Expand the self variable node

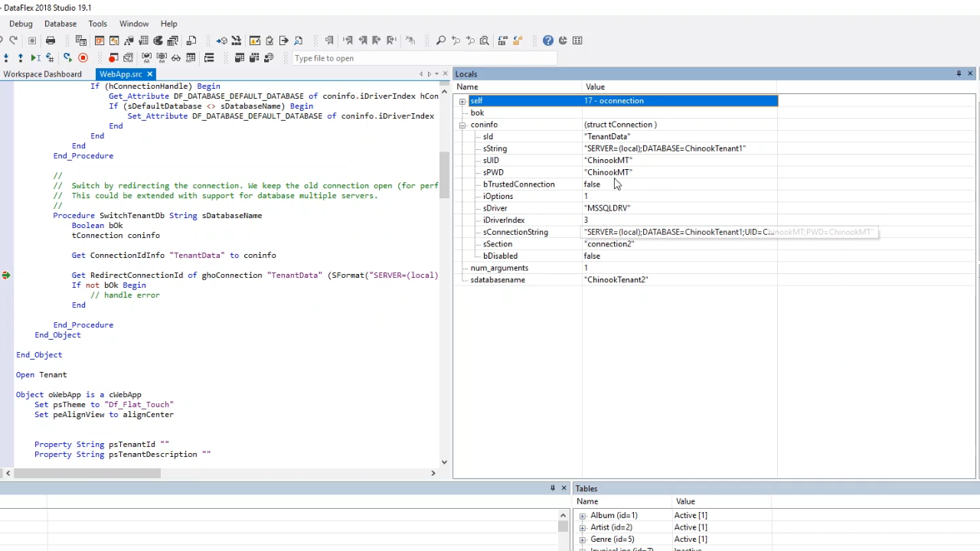pos(462,101)
